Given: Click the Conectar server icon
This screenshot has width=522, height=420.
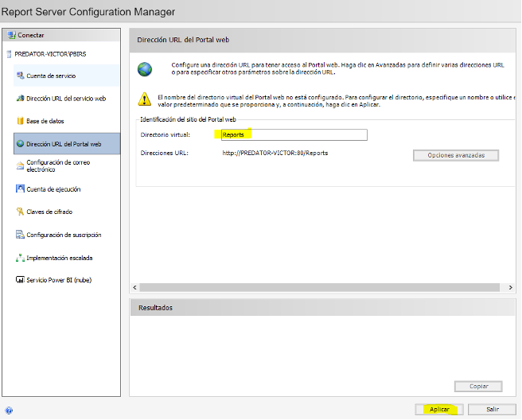Looking at the screenshot, I should pos(11,35).
